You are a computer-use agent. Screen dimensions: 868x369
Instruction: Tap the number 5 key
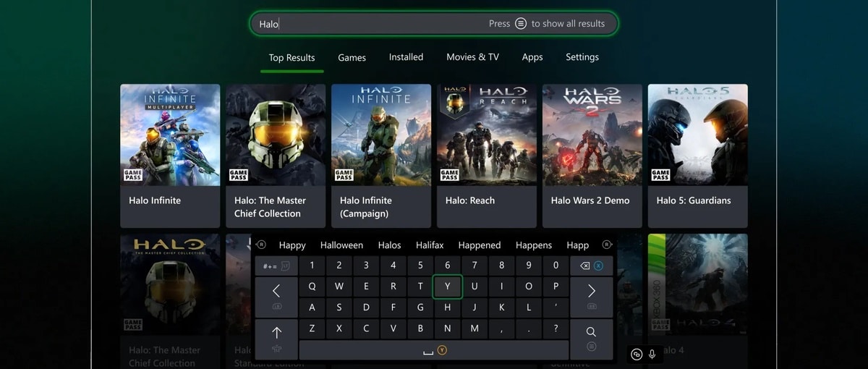(420, 266)
